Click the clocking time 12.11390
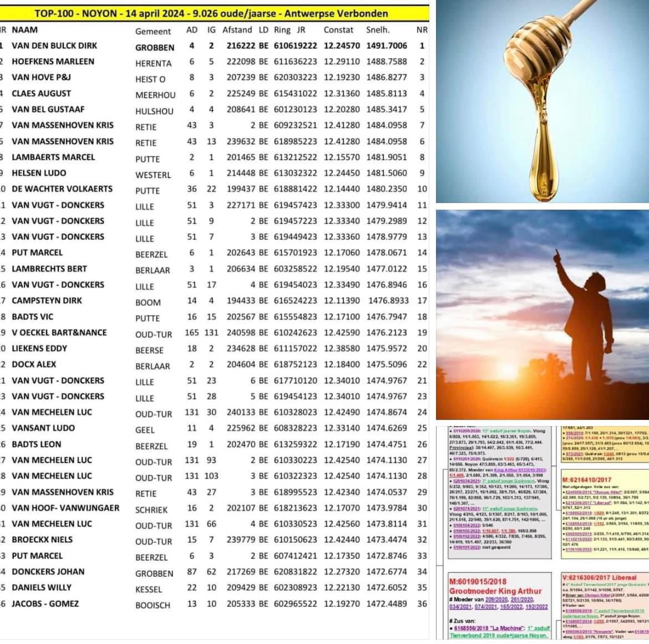Viewport: 649px width, 644px height. [342, 301]
